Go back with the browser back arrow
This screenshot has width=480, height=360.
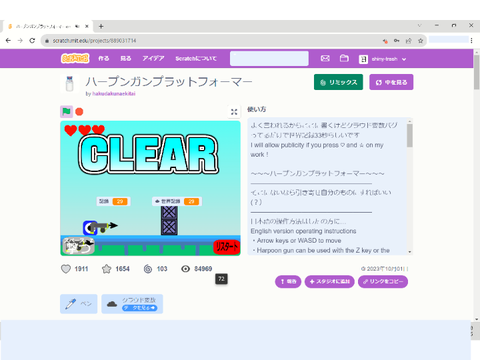(x=8, y=41)
